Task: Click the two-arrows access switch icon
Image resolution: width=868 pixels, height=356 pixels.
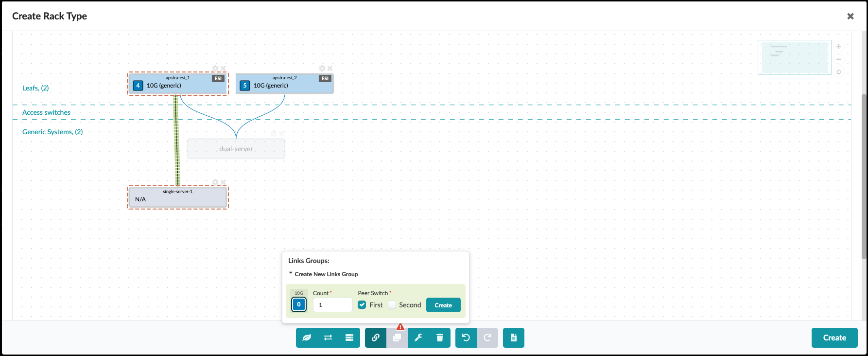Action: tap(328, 338)
